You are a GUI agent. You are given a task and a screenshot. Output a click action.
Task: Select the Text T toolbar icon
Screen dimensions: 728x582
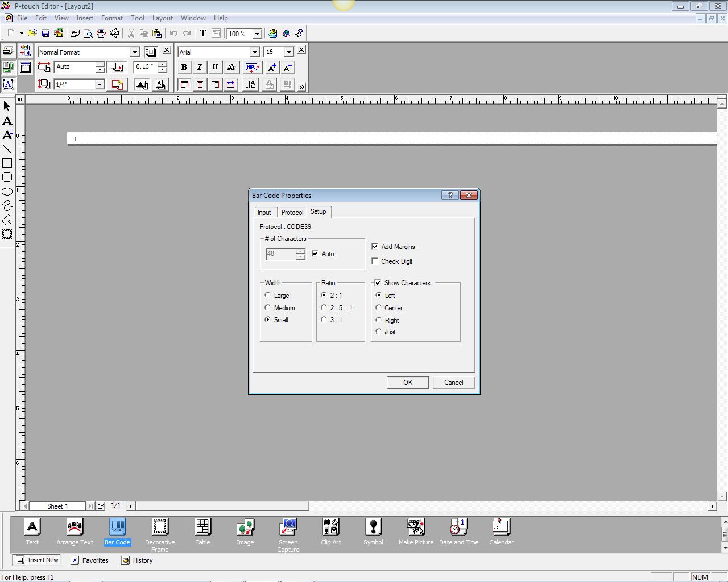202,34
